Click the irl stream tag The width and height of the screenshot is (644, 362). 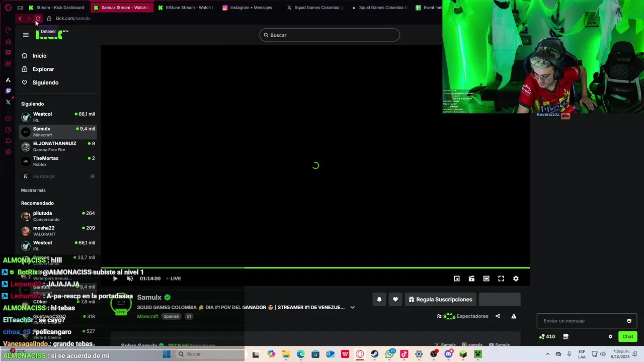pyautogui.click(x=189, y=316)
